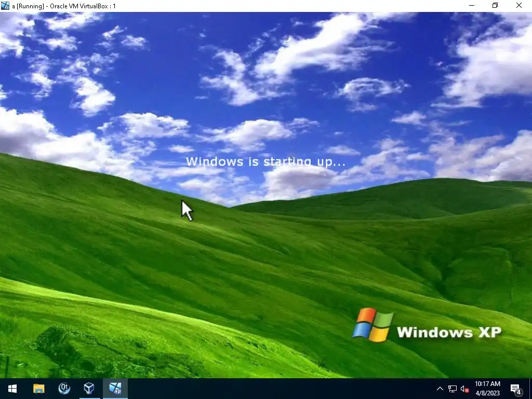The height and width of the screenshot is (399, 532).
Task: Open the Qt application in the taskbar
Action: (64, 389)
